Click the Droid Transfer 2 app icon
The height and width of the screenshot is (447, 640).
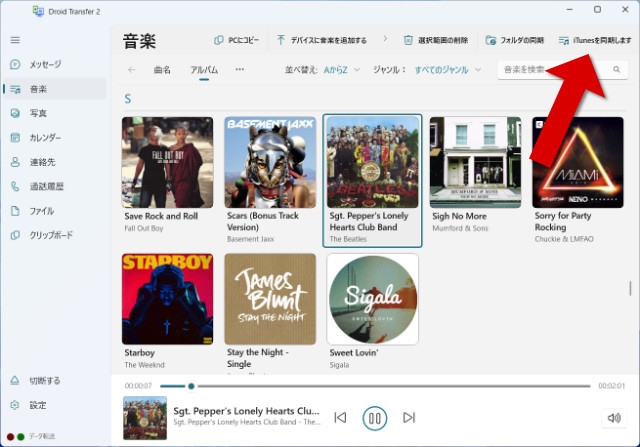click(x=38, y=11)
